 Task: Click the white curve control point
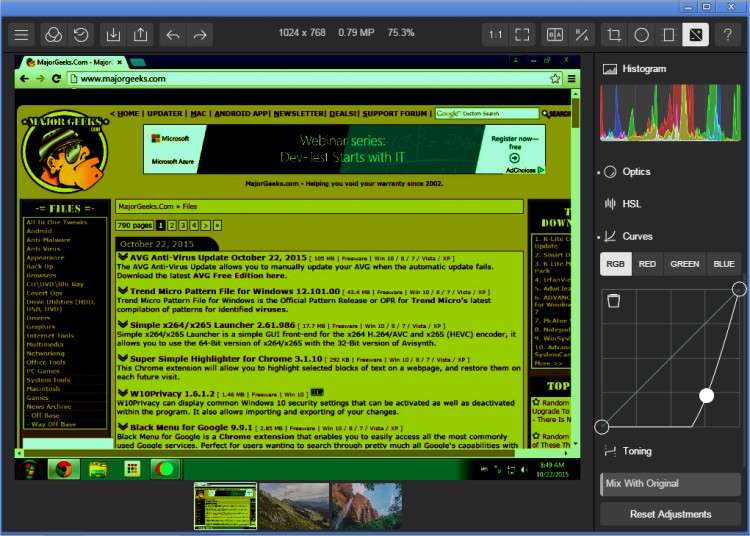(x=706, y=395)
